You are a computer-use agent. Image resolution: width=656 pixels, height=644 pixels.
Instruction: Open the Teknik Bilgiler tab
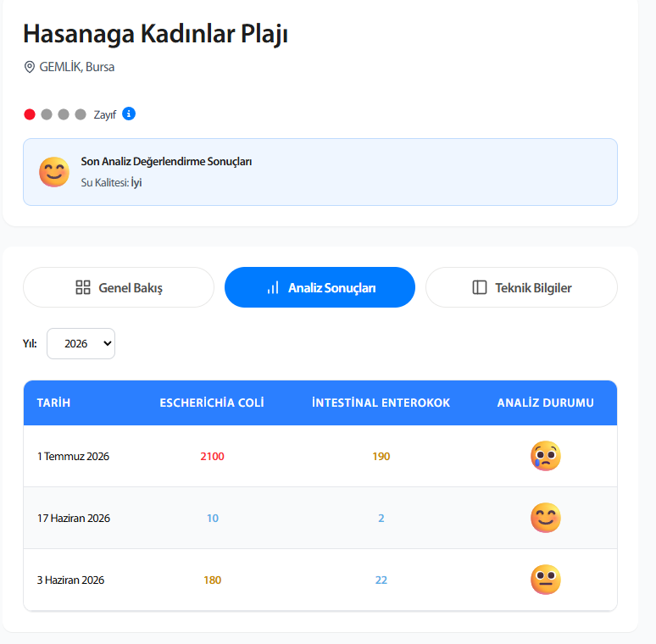(521, 287)
